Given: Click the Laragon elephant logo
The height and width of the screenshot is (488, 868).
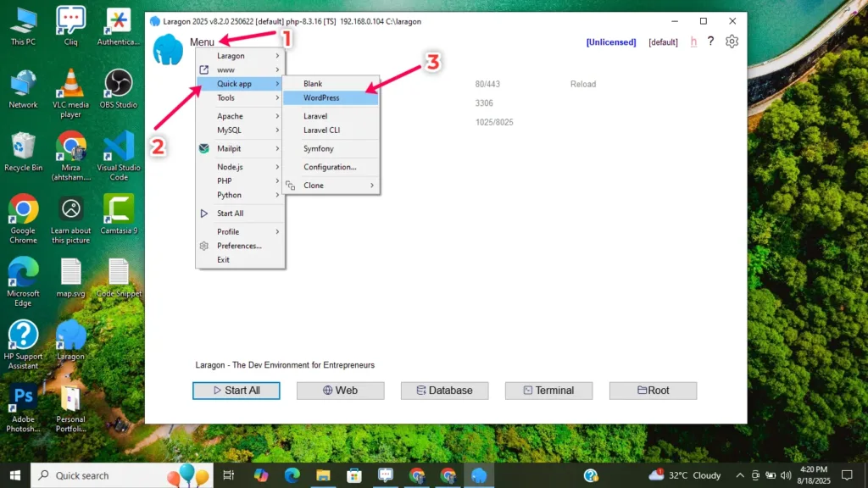Looking at the screenshot, I should point(168,50).
